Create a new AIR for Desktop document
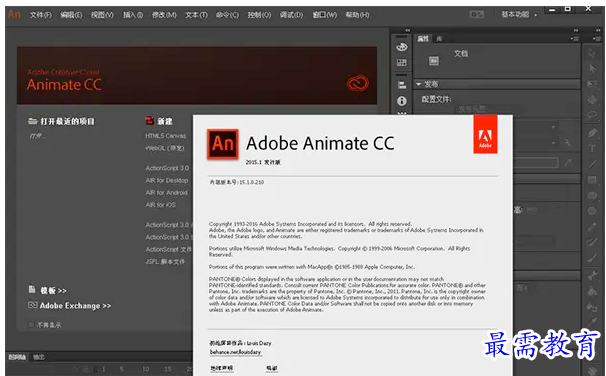 click(x=167, y=180)
